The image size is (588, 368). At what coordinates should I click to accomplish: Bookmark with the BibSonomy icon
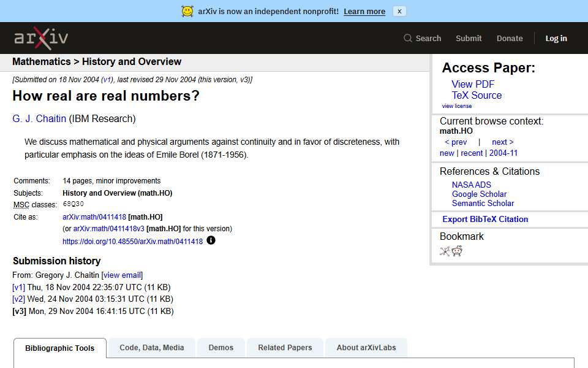pos(445,251)
